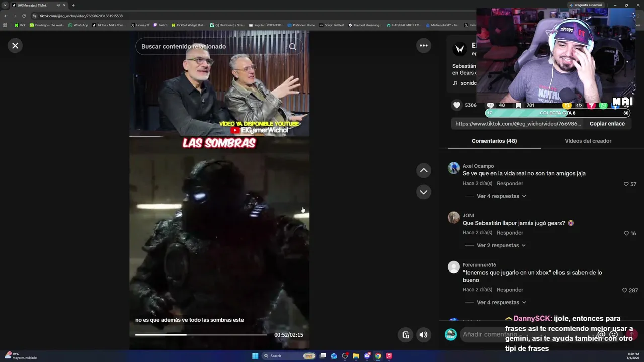Reload the page in browser
Viewport: 644px width, 362px height.
[x=24, y=16]
